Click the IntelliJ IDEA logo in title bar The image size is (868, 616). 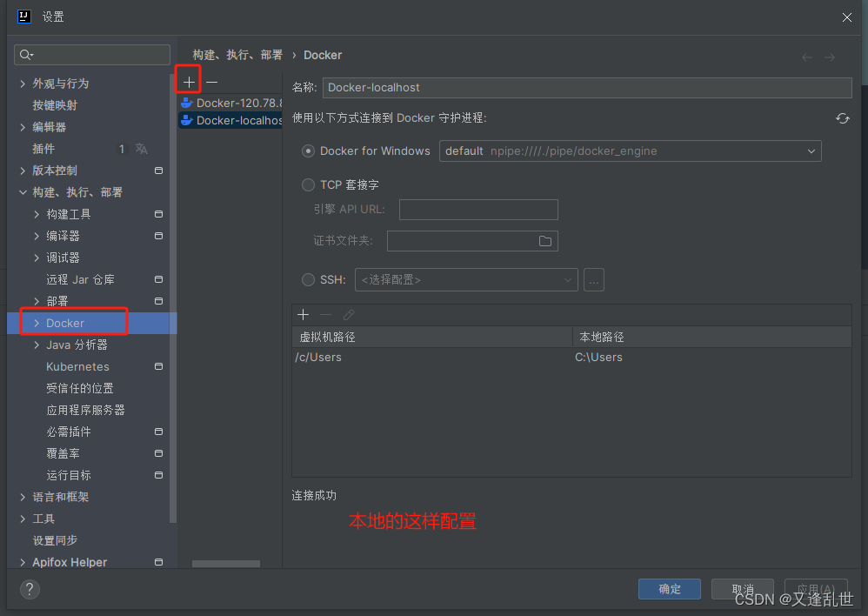click(23, 17)
